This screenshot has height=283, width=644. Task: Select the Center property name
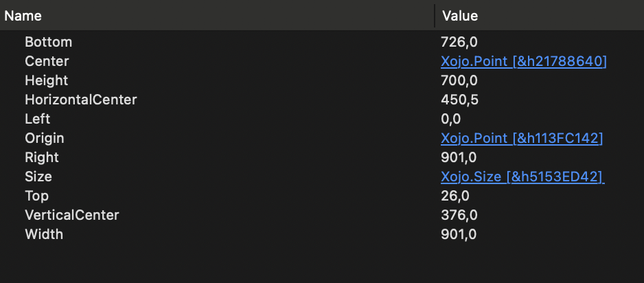point(47,61)
